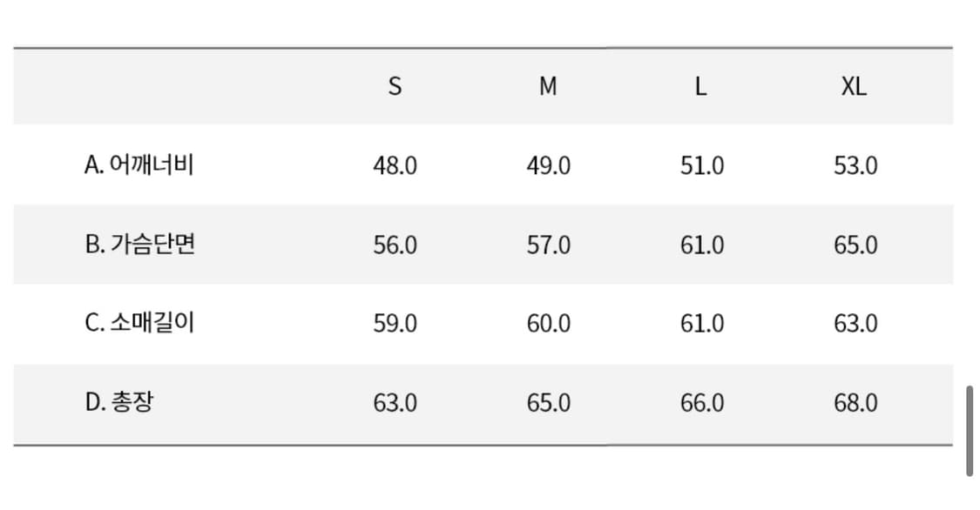Viewport: 980px width, 510px height.
Task: Select the B. 가슴단면 row label
Action: pyautogui.click(x=140, y=244)
